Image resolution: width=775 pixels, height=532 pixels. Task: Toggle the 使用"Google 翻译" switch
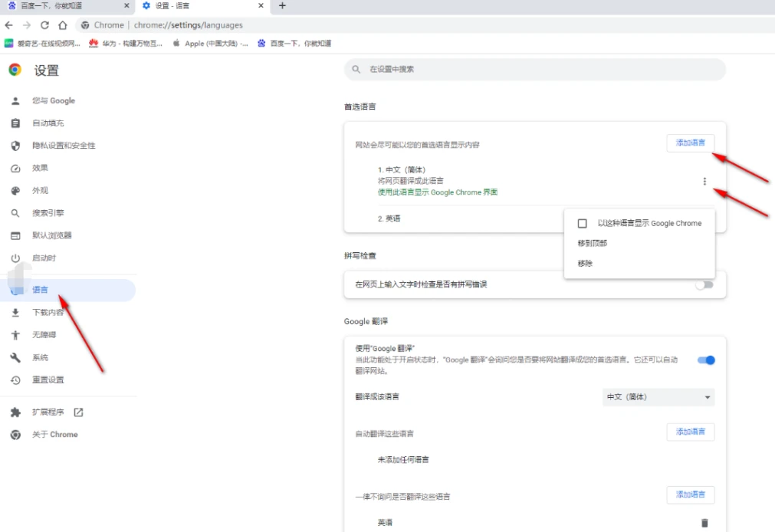click(706, 360)
